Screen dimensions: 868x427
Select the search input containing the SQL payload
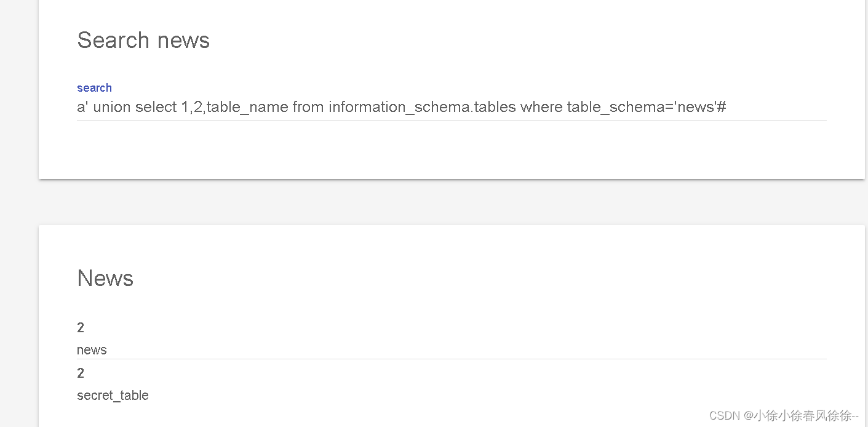point(400,106)
